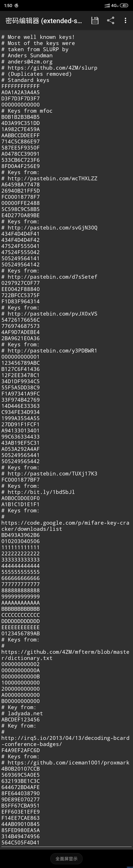Tap the line with key 123456789ABC
This screenshot has height=868, width=133.
(21, 363)
